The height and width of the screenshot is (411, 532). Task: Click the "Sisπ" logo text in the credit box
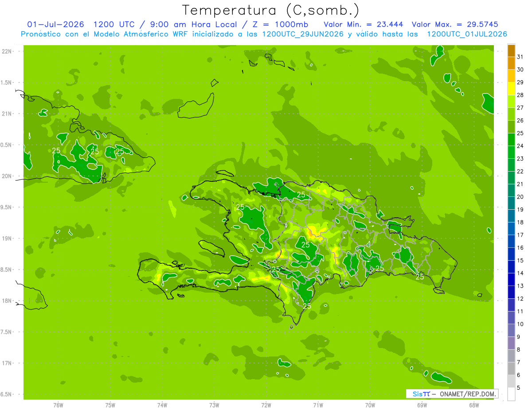click(x=421, y=394)
